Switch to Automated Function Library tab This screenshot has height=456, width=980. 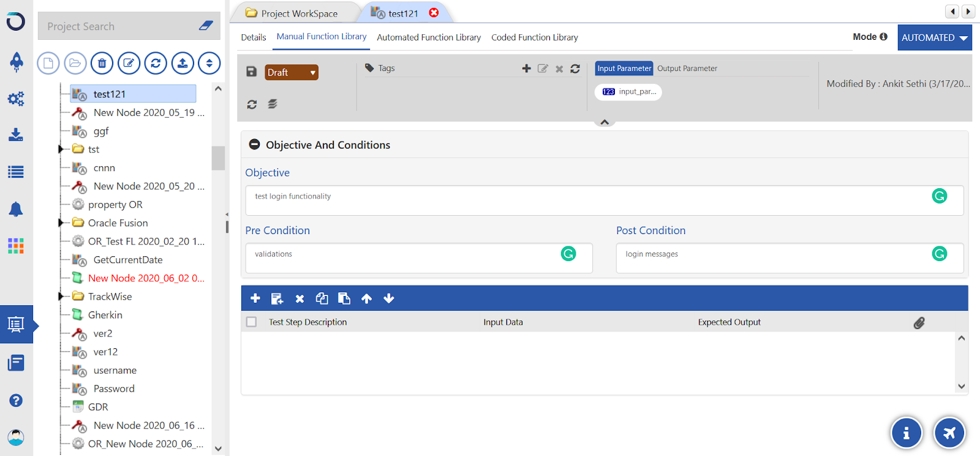click(x=429, y=37)
